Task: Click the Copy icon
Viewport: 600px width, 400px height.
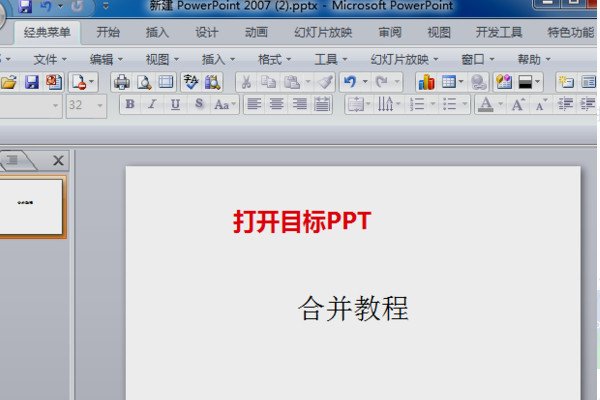Action: click(x=268, y=82)
